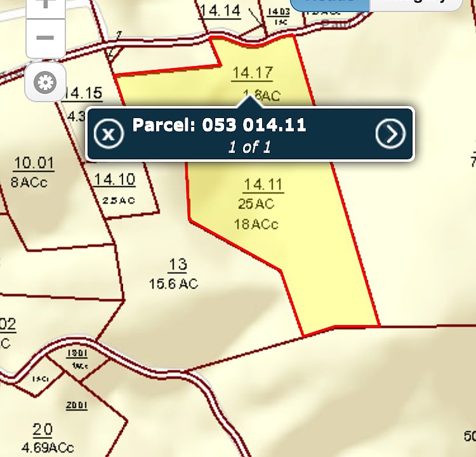Image resolution: width=476 pixels, height=457 pixels.
Task: Select parcel label 14.11
Action: pos(263,185)
